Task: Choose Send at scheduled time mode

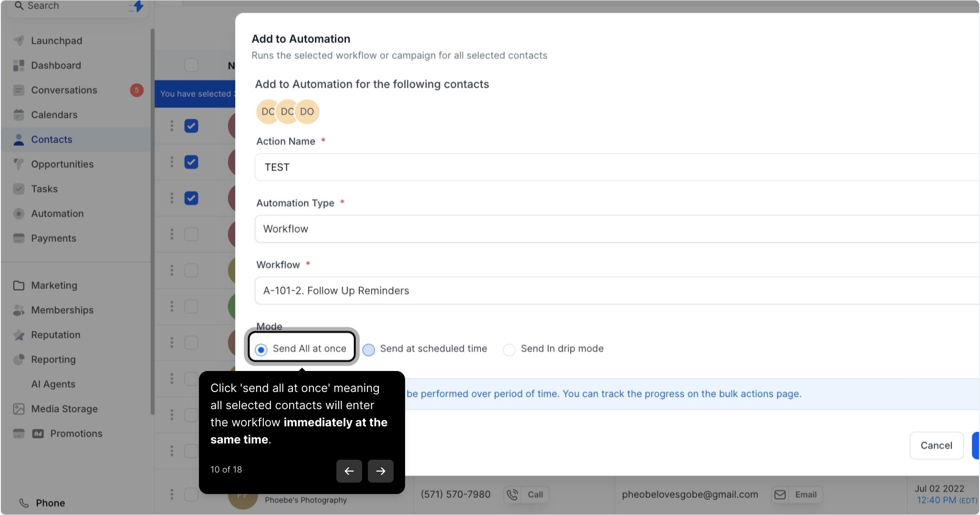Action: (x=369, y=350)
